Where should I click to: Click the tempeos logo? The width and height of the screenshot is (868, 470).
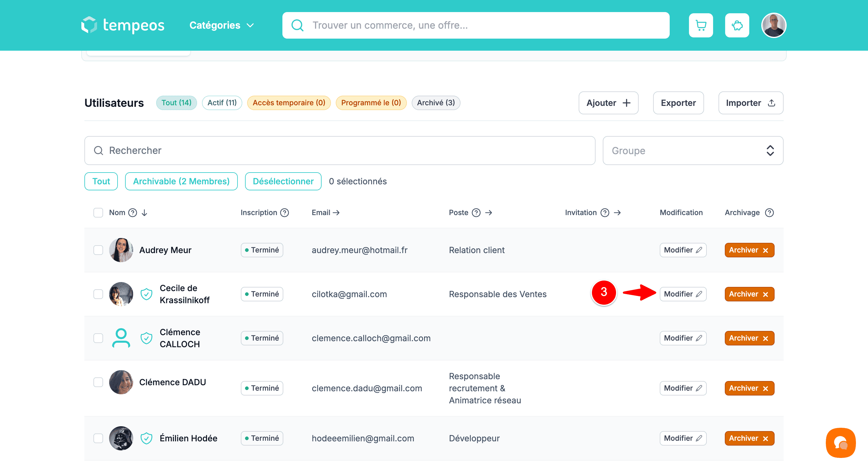(x=123, y=25)
